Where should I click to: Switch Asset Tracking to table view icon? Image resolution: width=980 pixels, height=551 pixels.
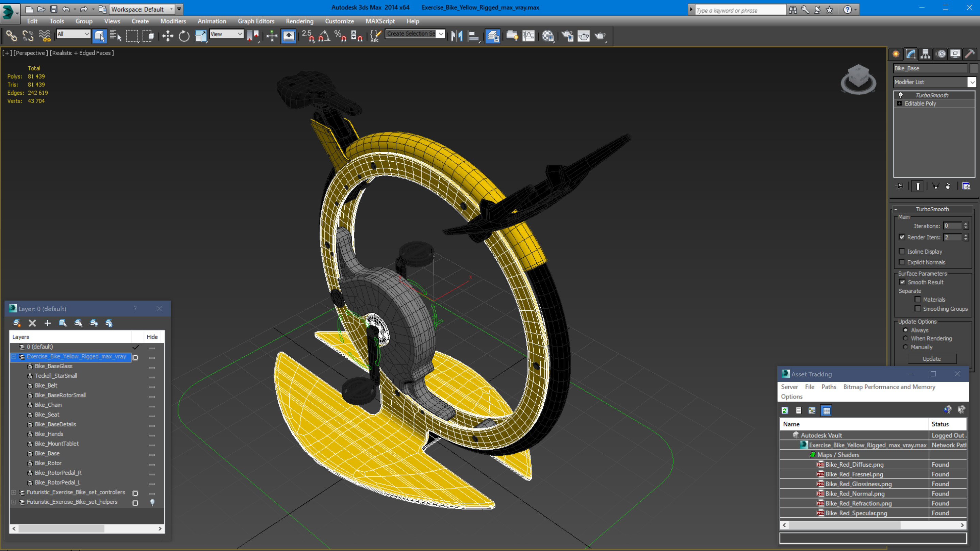point(826,410)
